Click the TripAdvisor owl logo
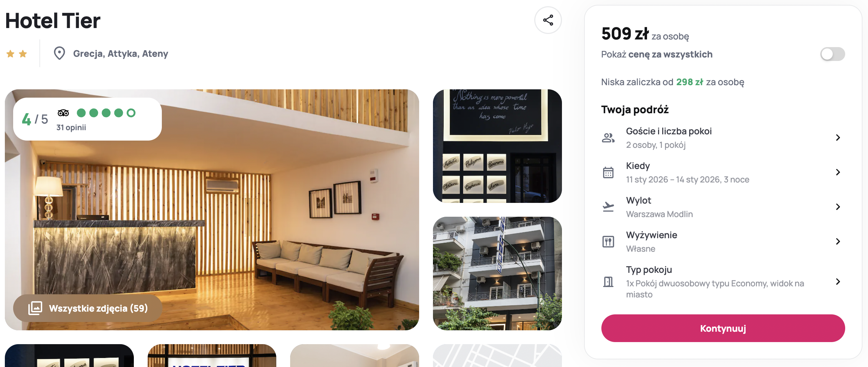868x367 pixels. pyautogui.click(x=63, y=113)
